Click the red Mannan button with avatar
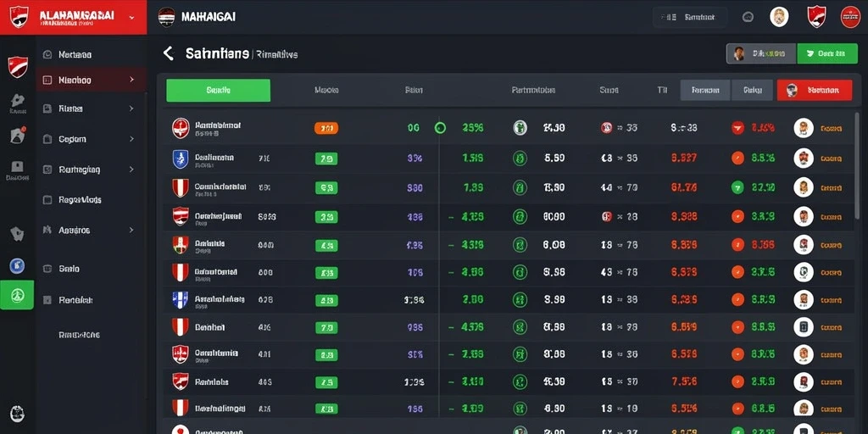868x434 pixels. [815, 90]
